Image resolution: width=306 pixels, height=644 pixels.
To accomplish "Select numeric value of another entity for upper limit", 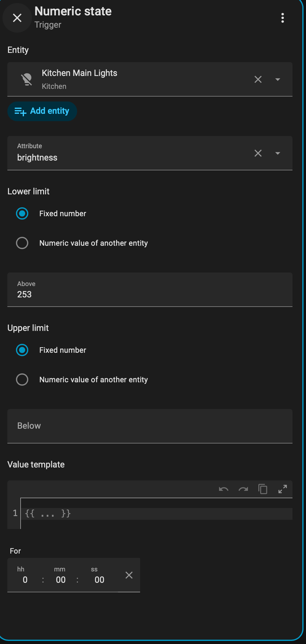I will tap(22, 380).
